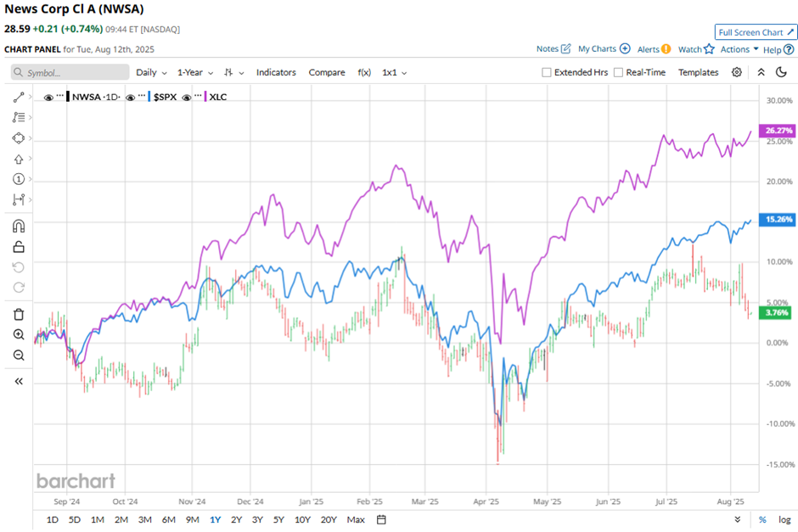Toggle XLC series visibility eye
798x532 pixels.
186,97
